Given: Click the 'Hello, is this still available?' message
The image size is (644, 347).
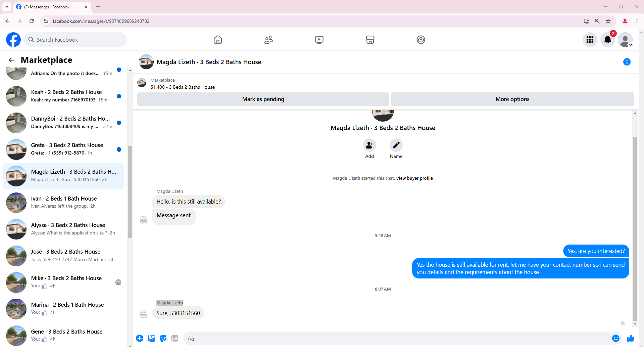Looking at the screenshot, I should tap(189, 202).
